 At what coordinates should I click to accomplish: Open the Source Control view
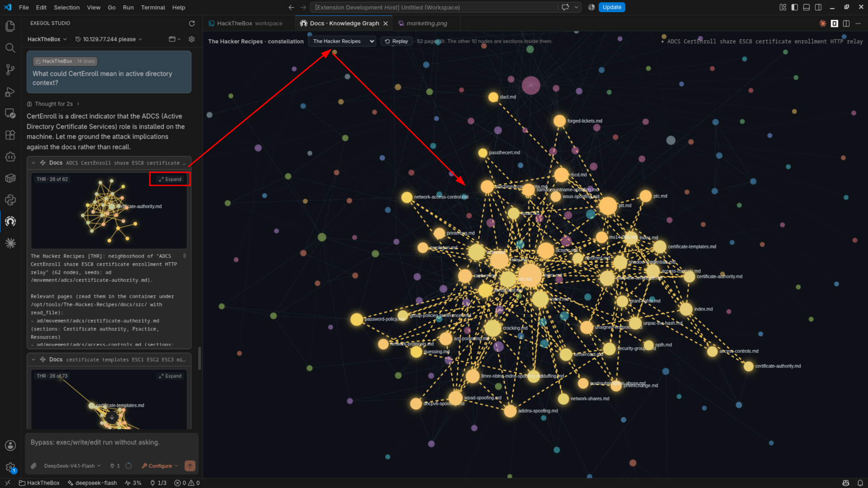tap(10, 70)
